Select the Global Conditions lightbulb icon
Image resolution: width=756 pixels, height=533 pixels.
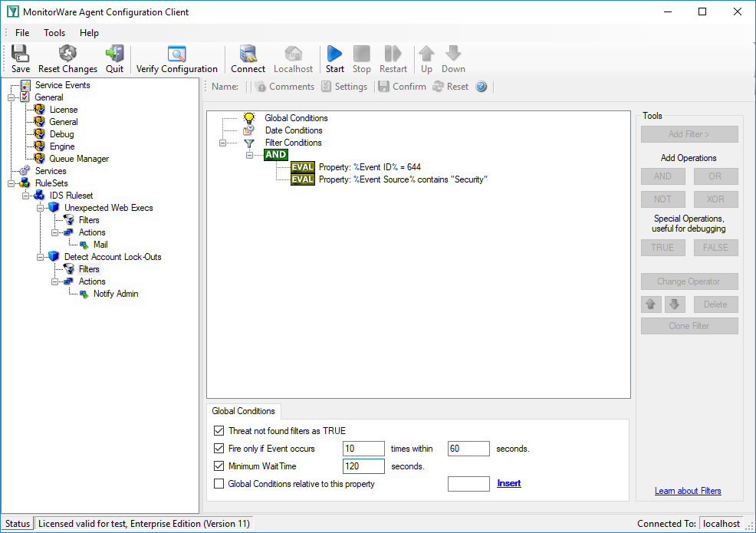coord(248,117)
